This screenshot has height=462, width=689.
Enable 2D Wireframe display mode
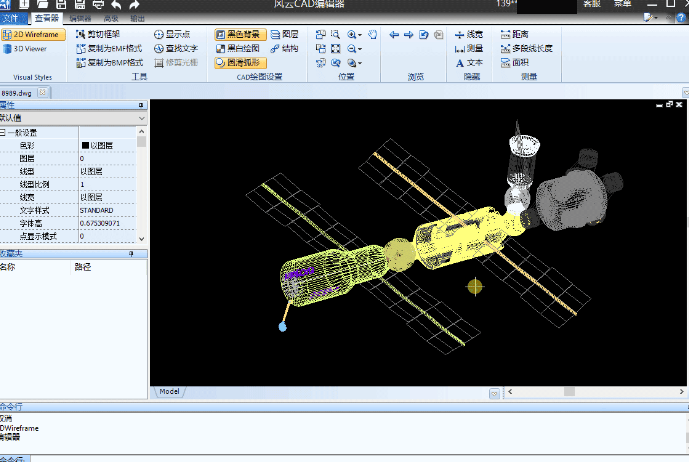[x=34, y=34]
